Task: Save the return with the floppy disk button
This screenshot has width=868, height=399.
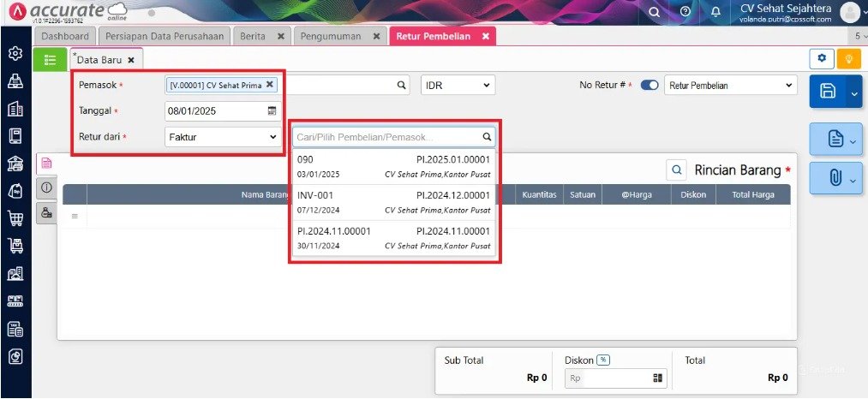Action: (x=827, y=92)
